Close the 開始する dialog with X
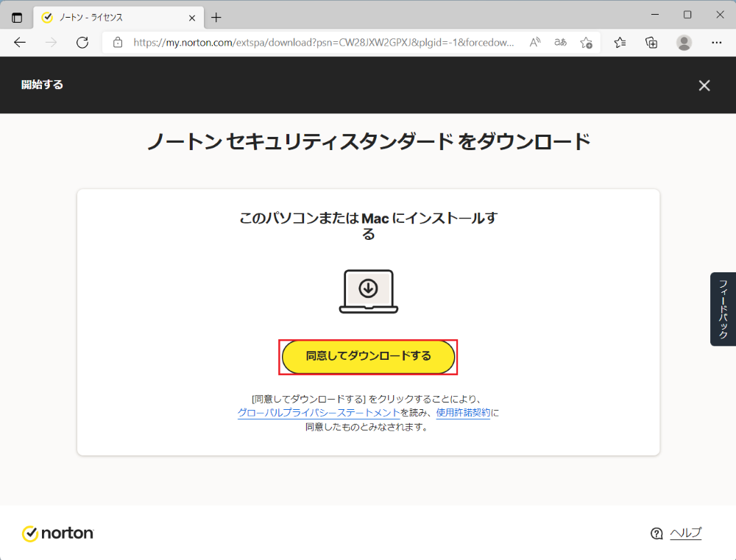 click(x=704, y=85)
